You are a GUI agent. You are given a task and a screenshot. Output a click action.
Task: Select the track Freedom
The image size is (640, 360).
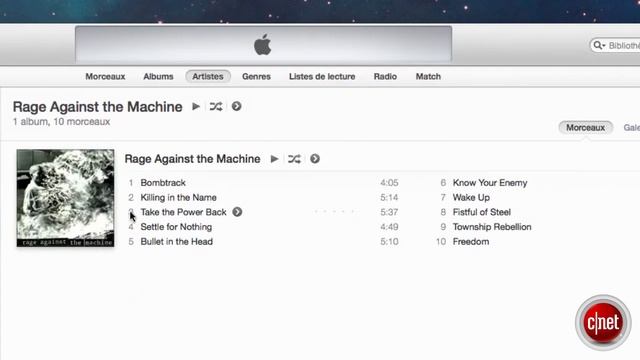coord(471,242)
